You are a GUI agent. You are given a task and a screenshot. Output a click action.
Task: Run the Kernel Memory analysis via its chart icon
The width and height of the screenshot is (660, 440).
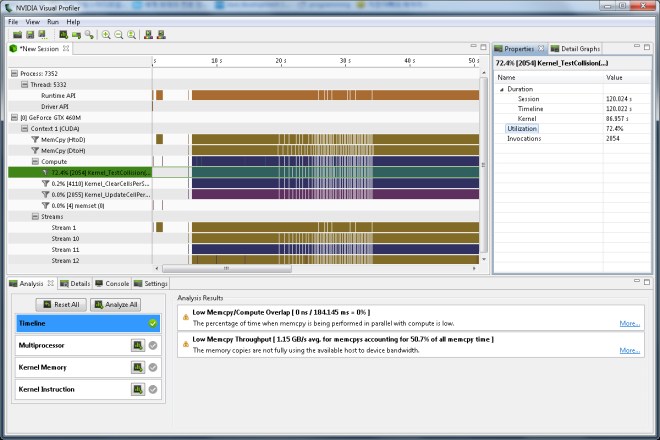138,367
